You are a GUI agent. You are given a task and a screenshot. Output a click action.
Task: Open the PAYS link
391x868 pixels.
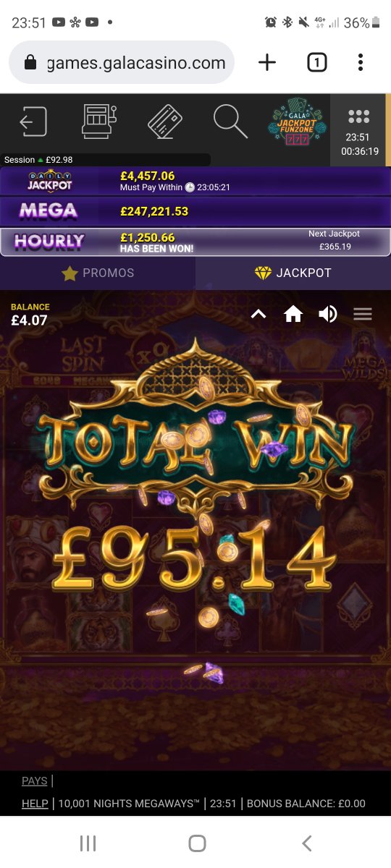coord(35,780)
